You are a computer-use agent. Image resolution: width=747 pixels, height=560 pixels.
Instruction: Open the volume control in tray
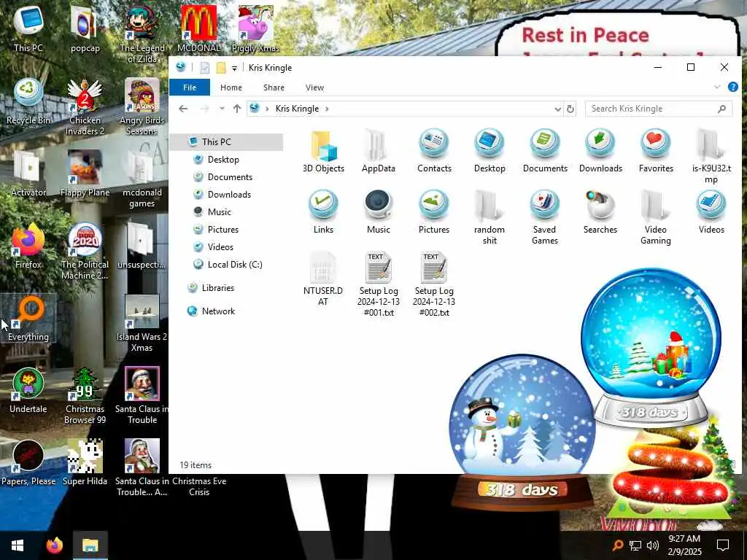click(653, 545)
